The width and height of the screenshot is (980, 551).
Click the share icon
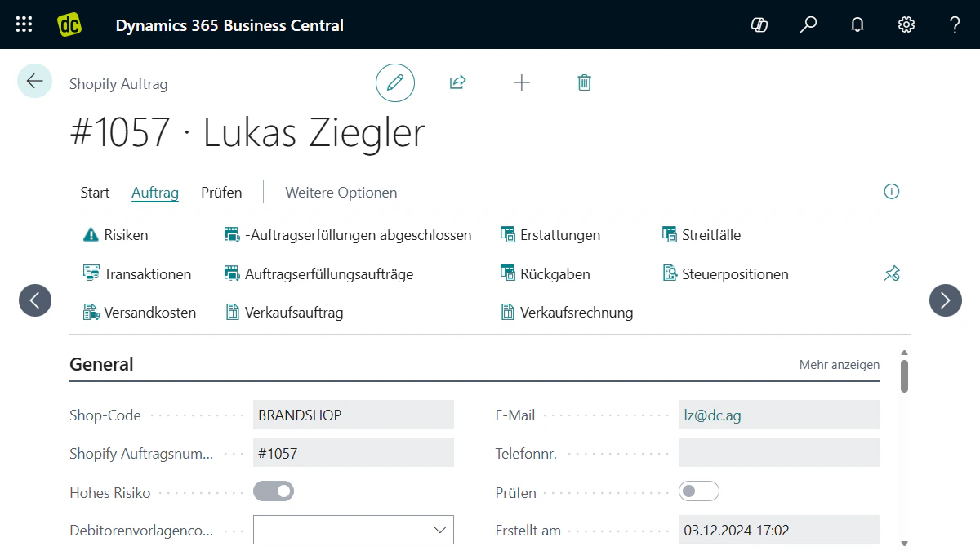point(457,82)
